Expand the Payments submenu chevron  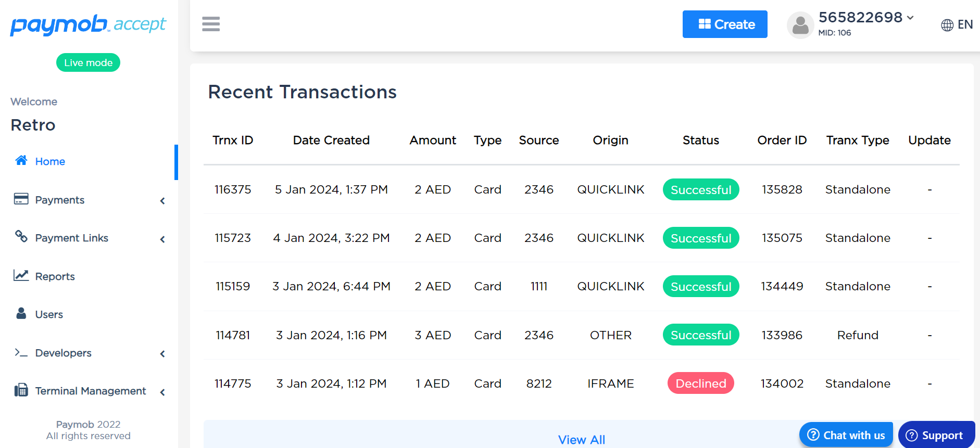(x=162, y=201)
